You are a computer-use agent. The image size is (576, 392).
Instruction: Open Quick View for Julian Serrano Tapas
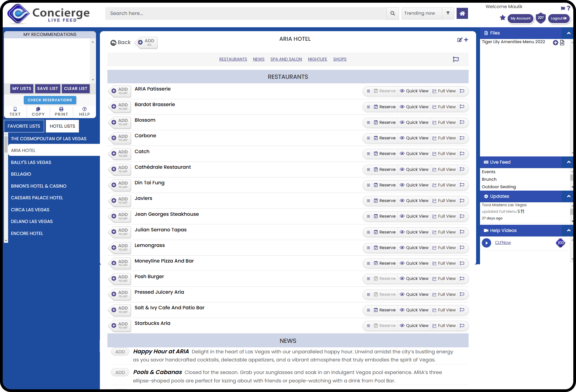pos(414,232)
